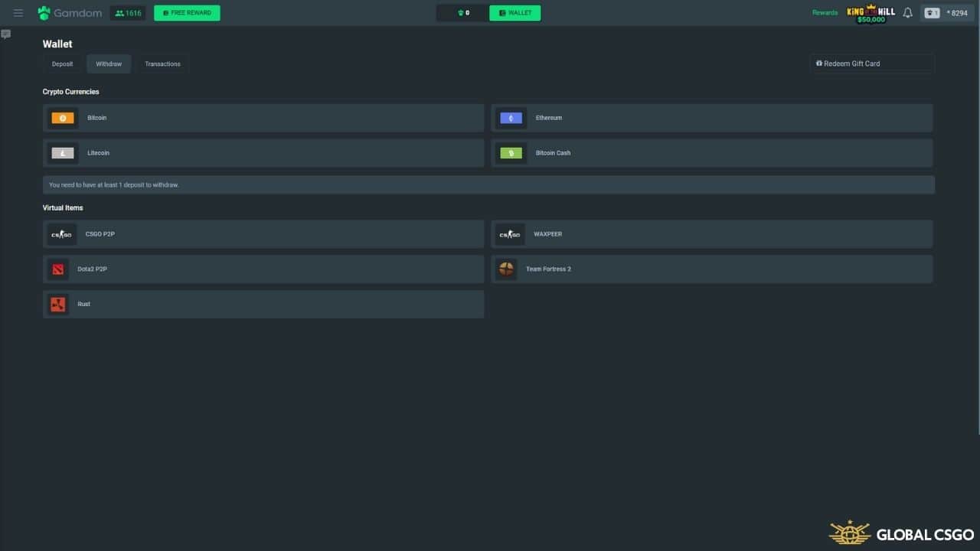Choose the Ethereum withdrawal option
The width and height of the screenshot is (980, 551).
[712, 118]
